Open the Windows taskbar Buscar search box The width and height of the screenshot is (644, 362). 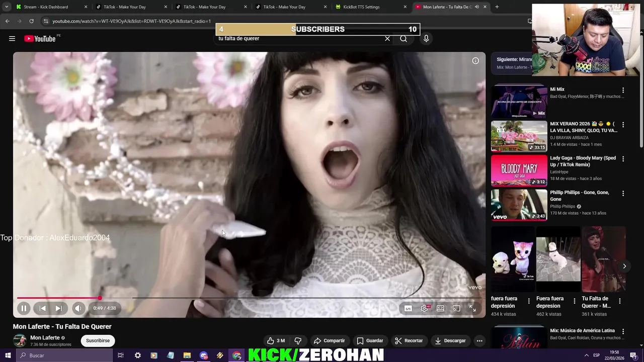(64, 355)
